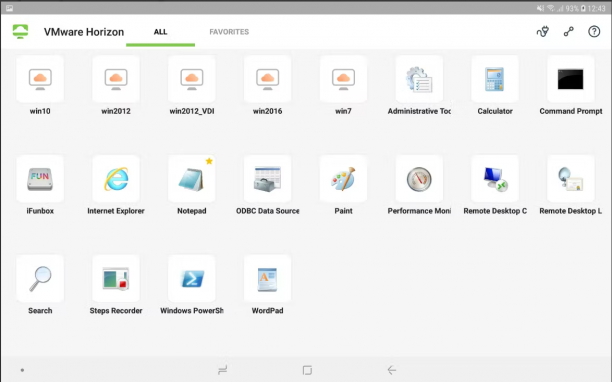Launch the Search magnifier app icon
Screen dimensions: 612x382
[40, 278]
